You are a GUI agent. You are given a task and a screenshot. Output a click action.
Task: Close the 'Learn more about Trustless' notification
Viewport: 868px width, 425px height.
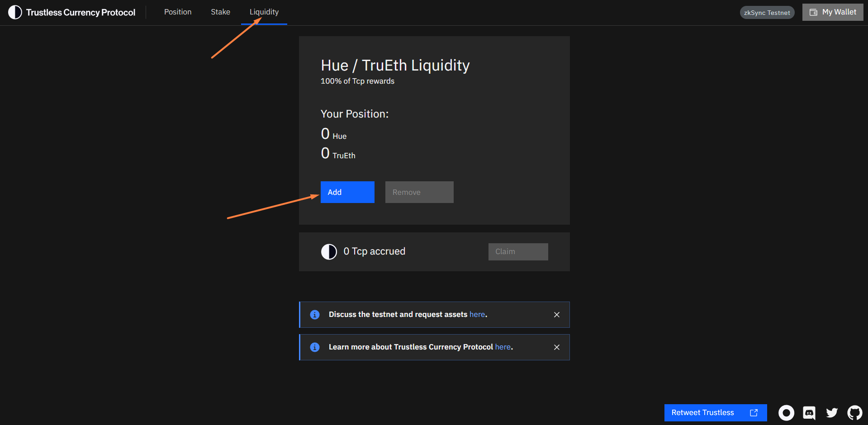pyautogui.click(x=557, y=347)
